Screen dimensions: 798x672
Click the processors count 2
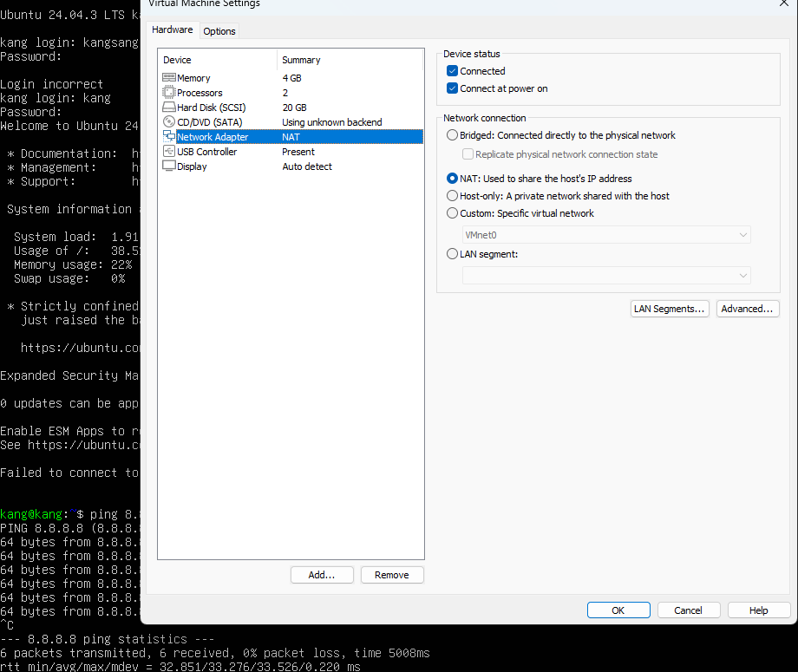pyautogui.click(x=285, y=93)
